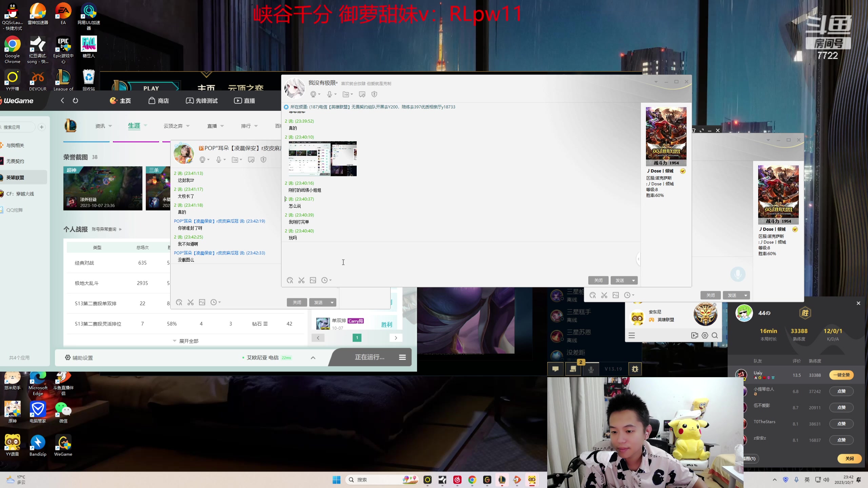Switch to WeGame top 直播 tab

[x=244, y=101]
